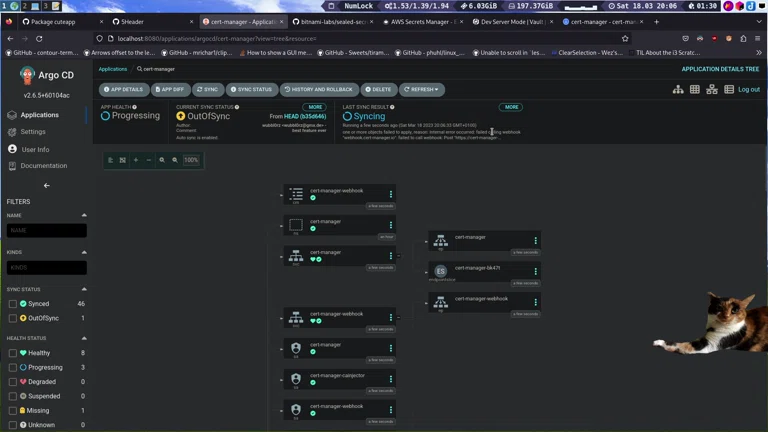The image size is (768, 432).
Task: Switch to the pods grid view icon
Action: (x=695, y=89)
